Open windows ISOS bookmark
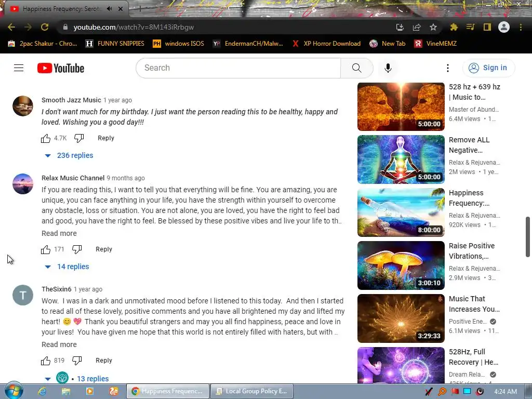Viewport: 532px width, 399px height. (x=179, y=44)
